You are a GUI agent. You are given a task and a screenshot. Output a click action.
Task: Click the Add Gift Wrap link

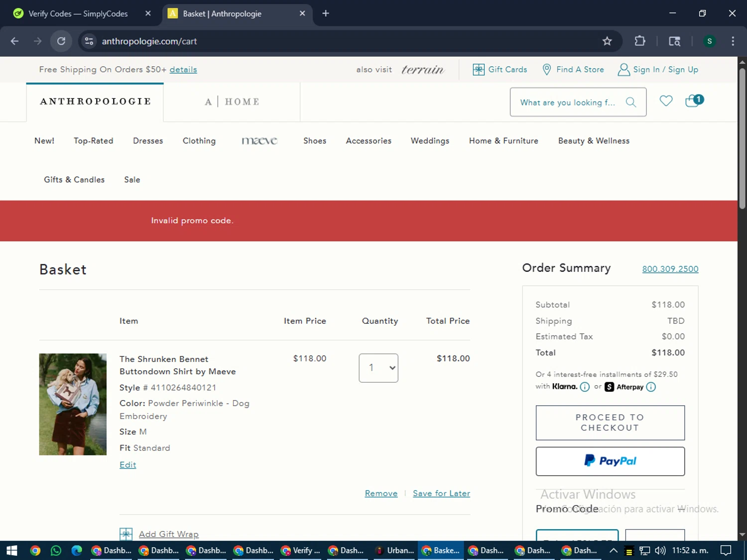[169, 534]
